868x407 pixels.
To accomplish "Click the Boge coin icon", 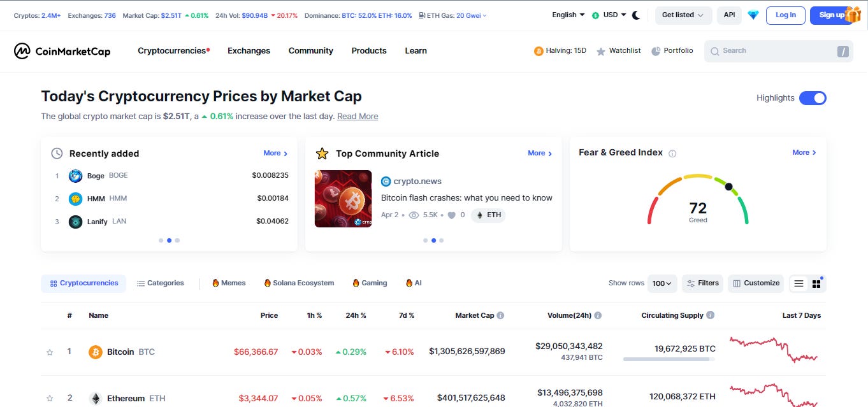I will point(76,176).
